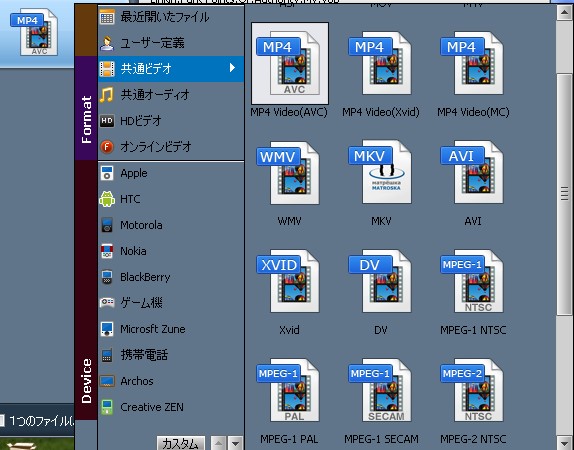Click the vertical Format section tab
This screenshot has width=574, height=450.
86,108
